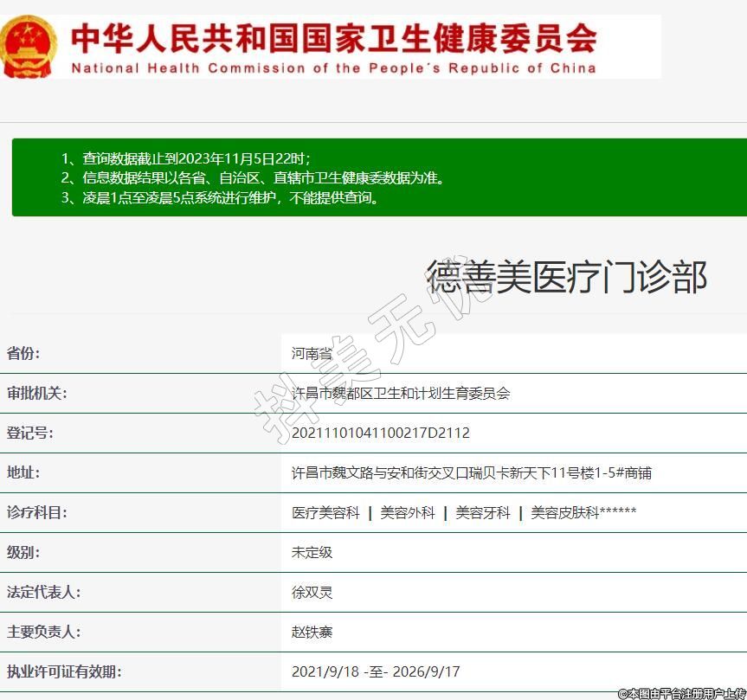Click the notice line about provincial data authority
This screenshot has height=700, width=747.
(252, 178)
